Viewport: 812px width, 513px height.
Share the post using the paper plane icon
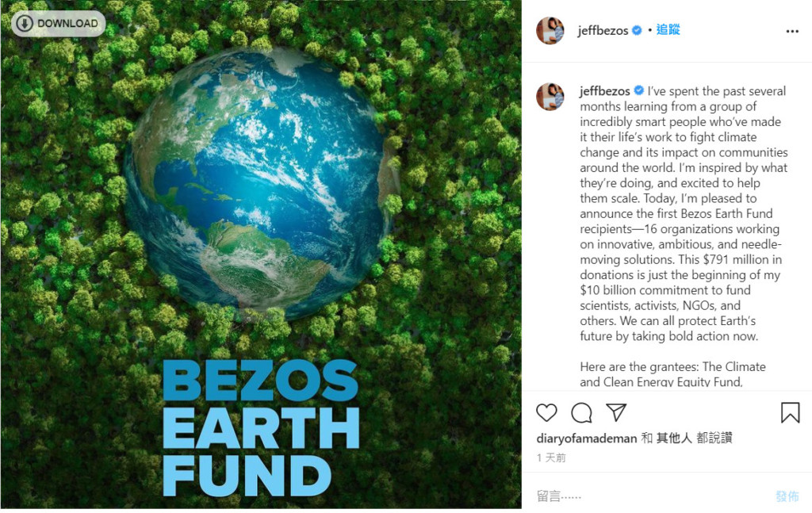616,412
